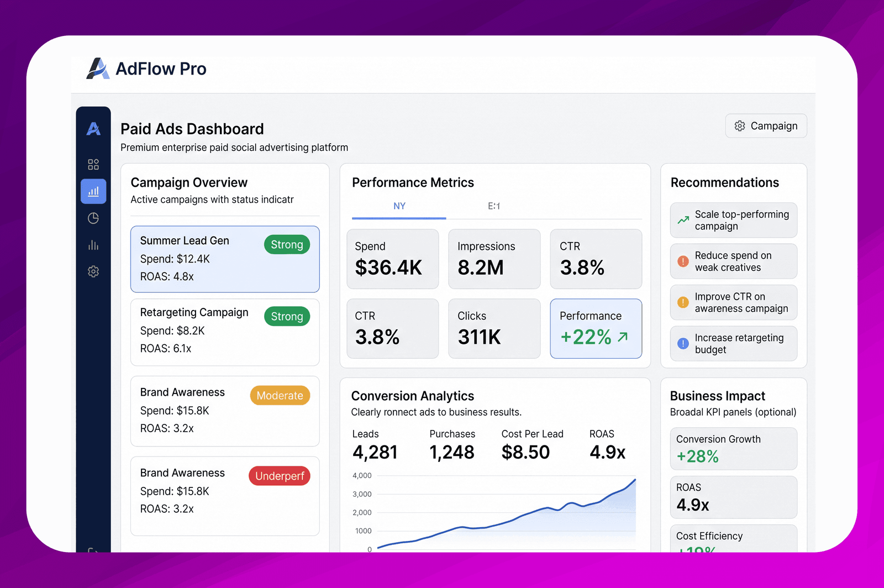
Task: Click the Underperf status badge
Action: (280, 476)
